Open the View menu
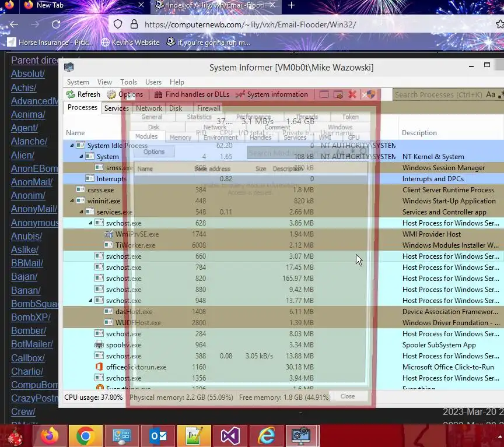Image resolution: width=504 pixels, height=447 pixels. click(104, 82)
